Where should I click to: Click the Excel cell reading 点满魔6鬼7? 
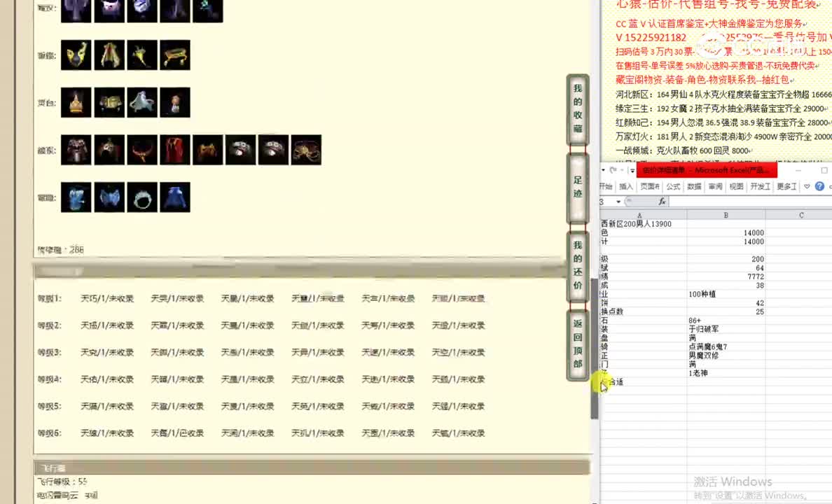726,346
